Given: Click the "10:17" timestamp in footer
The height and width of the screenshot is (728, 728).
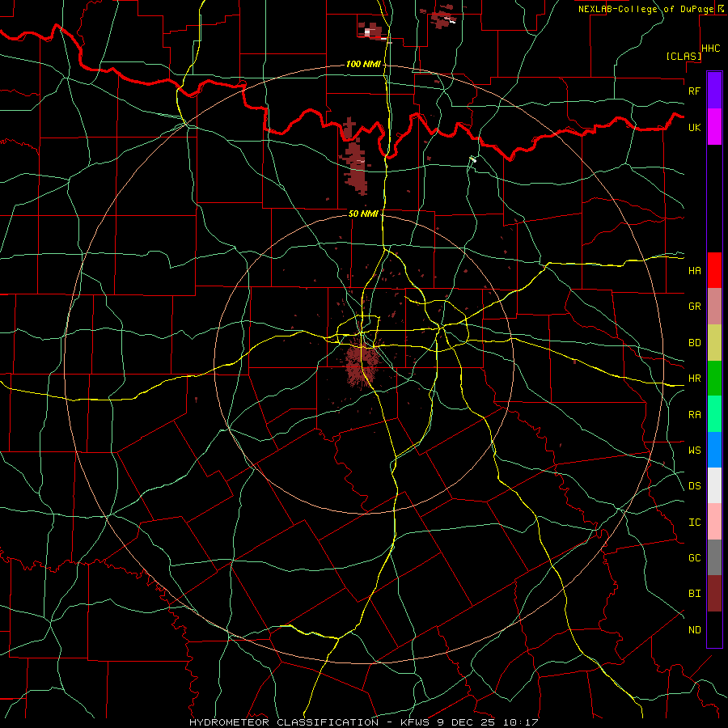Looking at the screenshot, I should tap(523, 722).
